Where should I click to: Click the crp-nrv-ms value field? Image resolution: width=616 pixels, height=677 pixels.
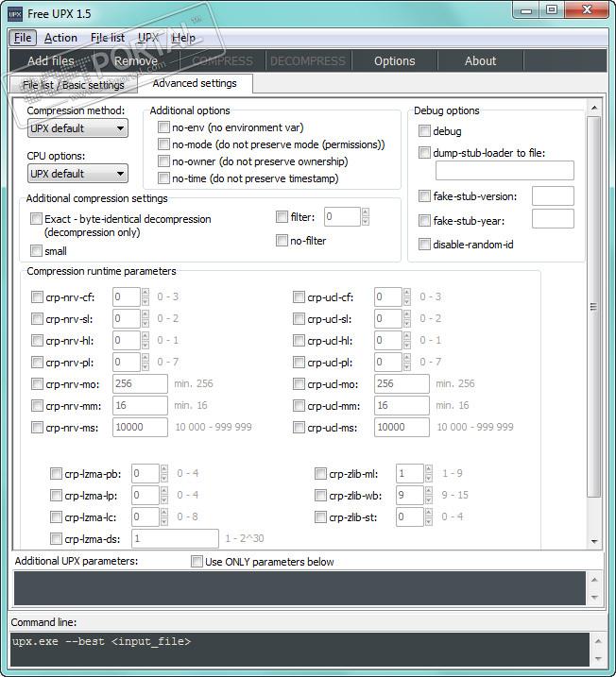point(140,428)
